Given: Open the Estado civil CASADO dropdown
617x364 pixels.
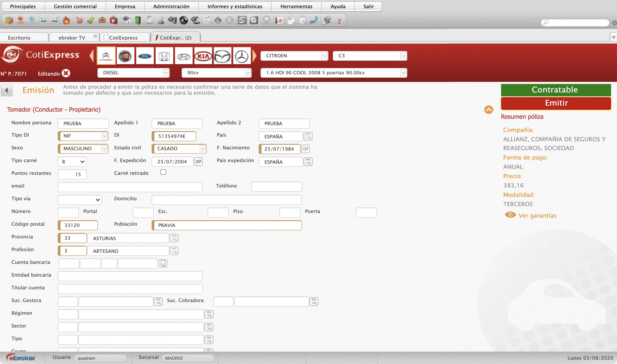Looking at the screenshot, I should coord(179,149).
